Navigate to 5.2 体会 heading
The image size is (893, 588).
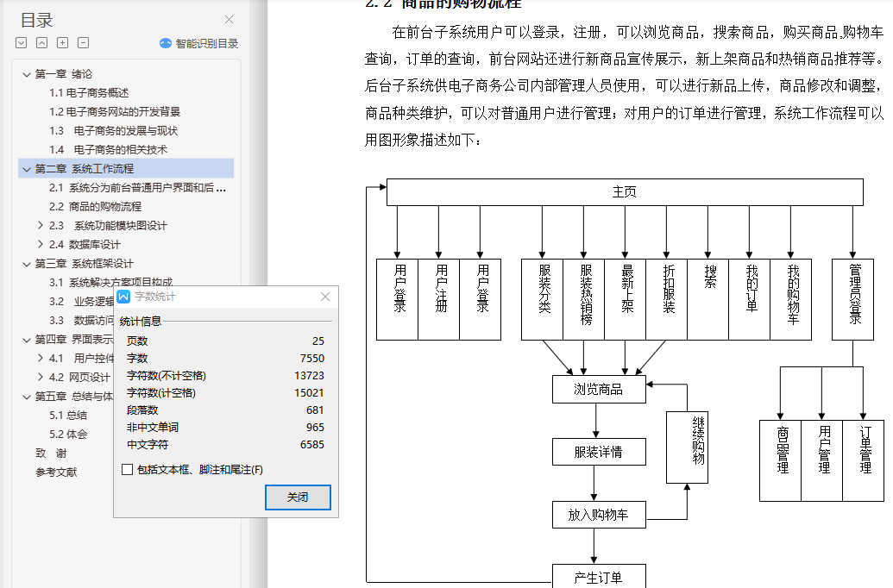pyautogui.click(x=68, y=435)
